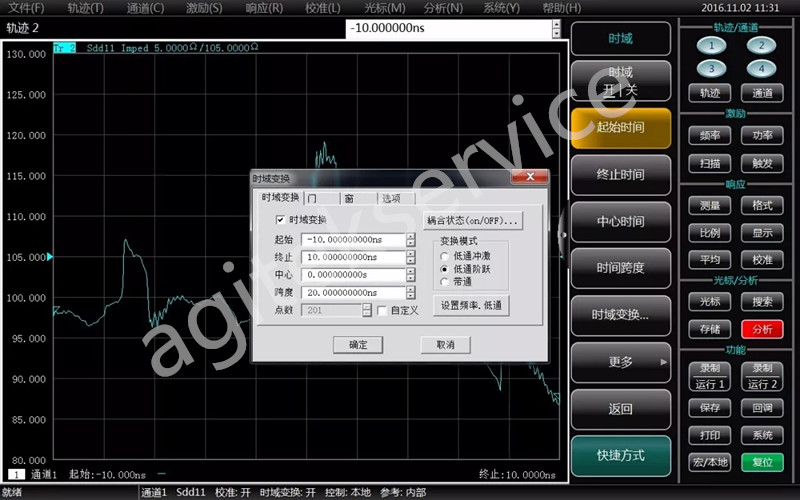The image size is (800, 500).
Task: Select the 低通冲激 radio option
Action: (x=445, y=257)
